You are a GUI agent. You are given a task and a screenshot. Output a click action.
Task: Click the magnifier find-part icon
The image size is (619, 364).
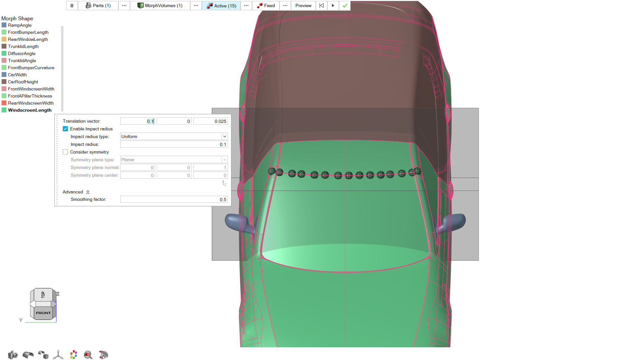coord(88,355)
